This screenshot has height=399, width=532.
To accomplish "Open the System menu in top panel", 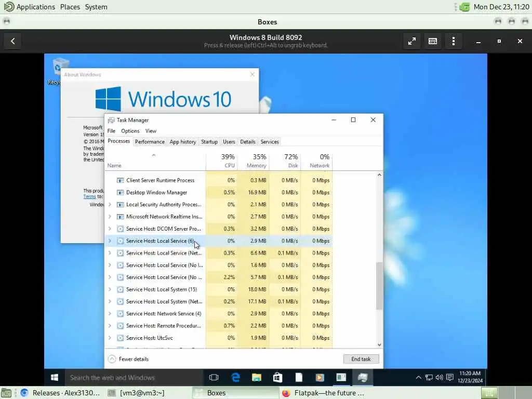I will point(96,7).
